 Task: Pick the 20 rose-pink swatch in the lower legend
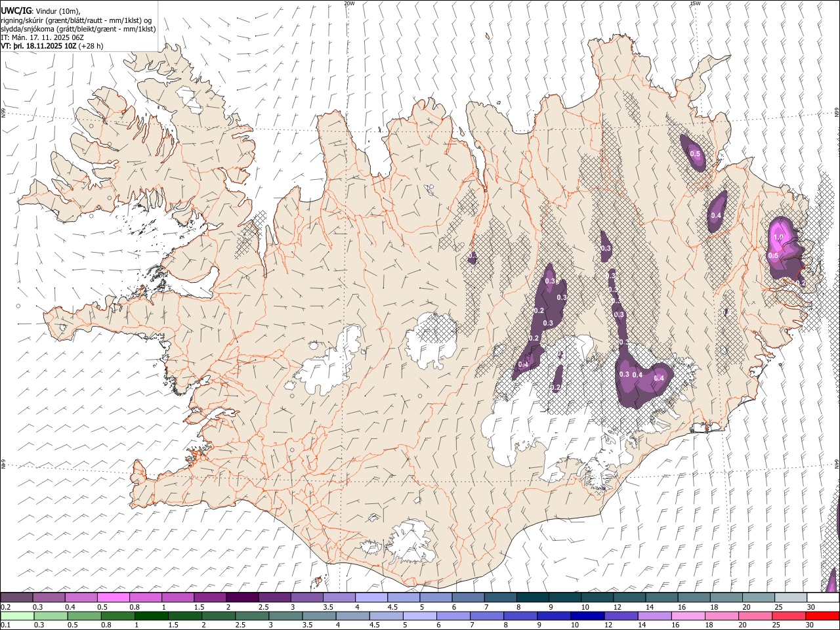click(755, 616)
